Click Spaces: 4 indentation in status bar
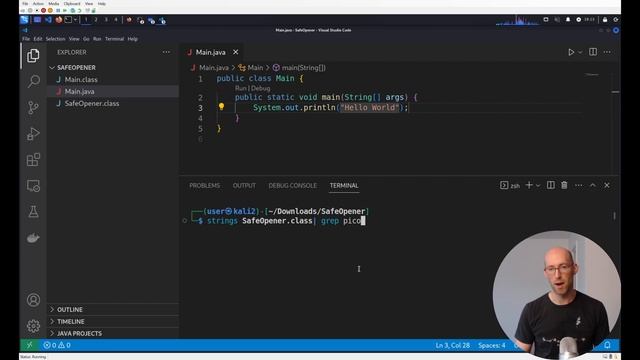 491,345
